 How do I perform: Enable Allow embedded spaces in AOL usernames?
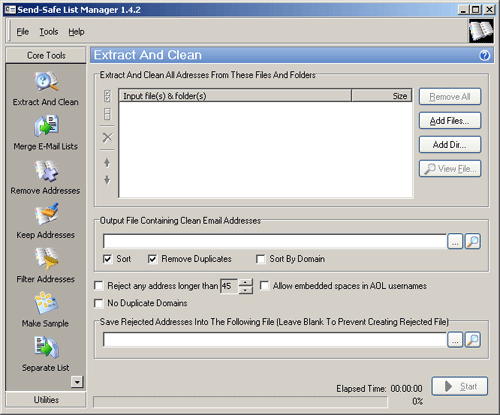[x=264, y=286]
